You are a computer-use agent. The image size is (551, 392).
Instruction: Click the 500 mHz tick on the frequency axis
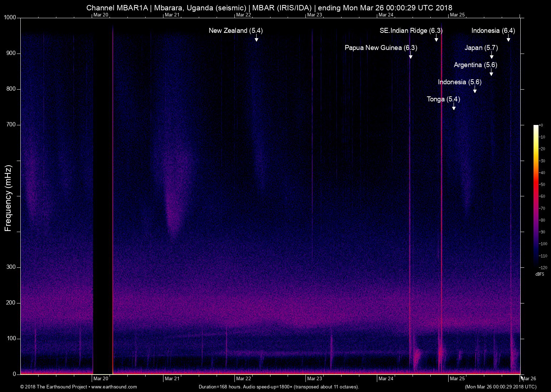point(19,196)
